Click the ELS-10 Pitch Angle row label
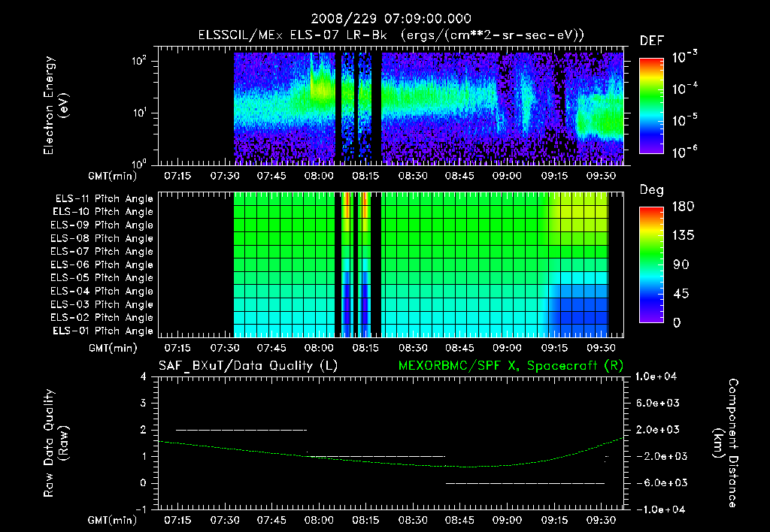Screen dimensions: 770x532 pos(103,212)
